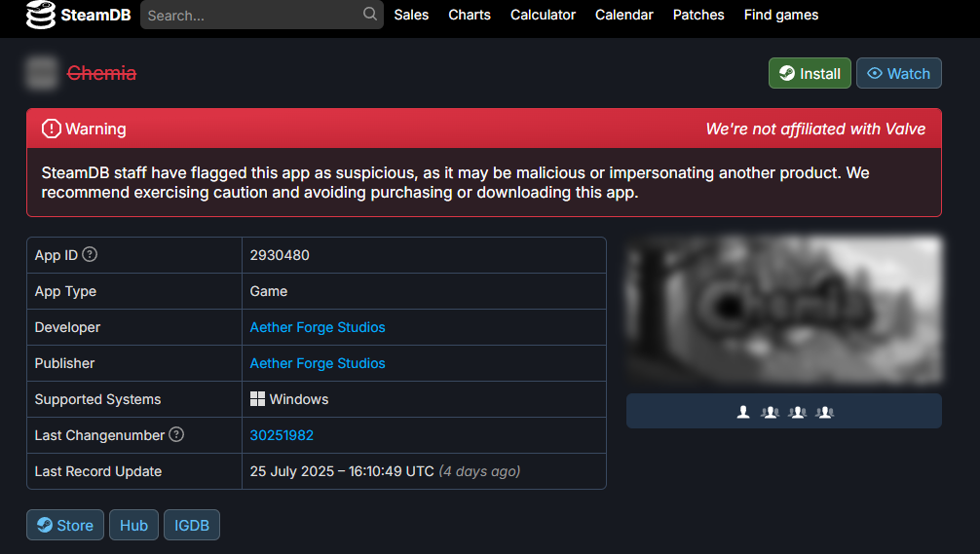Open Publisher Aether Forge Studios link
The image size is (980, 554).
[x=318, y=363]
